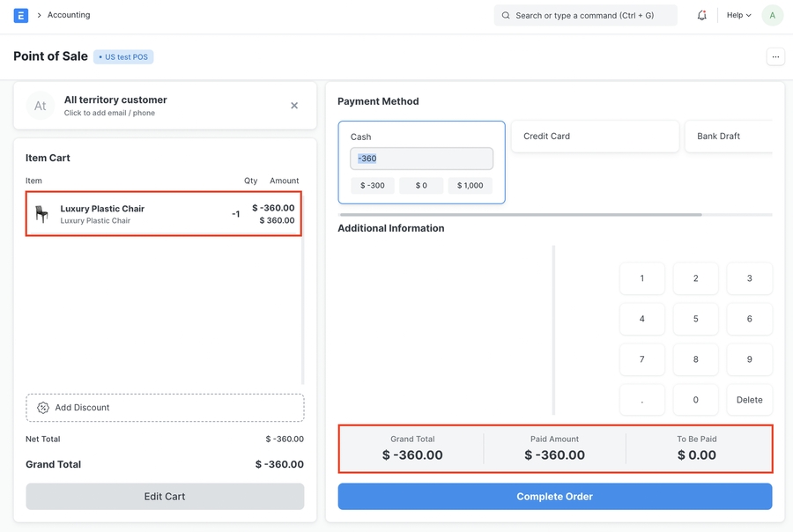Viewport: 793px width, 532px height.
Task: Click the 'At' customer avatar
Action: [40, 106]
